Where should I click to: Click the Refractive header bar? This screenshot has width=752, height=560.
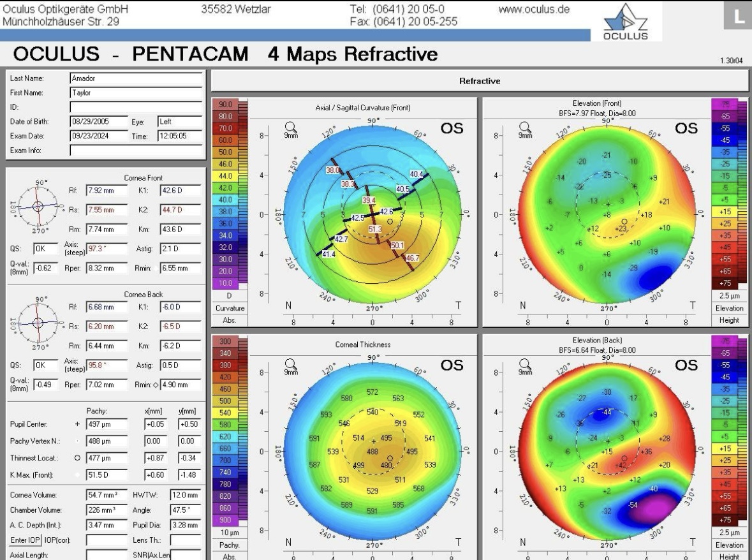(480, 81)
